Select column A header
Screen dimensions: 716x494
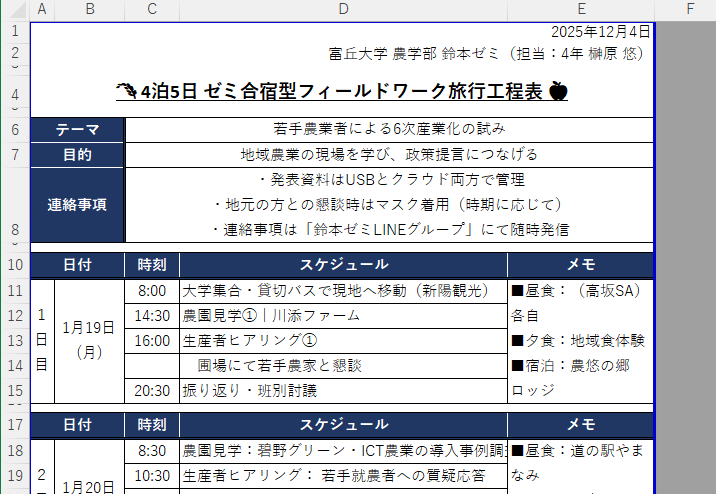pyautogui.click(x=42, y=9)
